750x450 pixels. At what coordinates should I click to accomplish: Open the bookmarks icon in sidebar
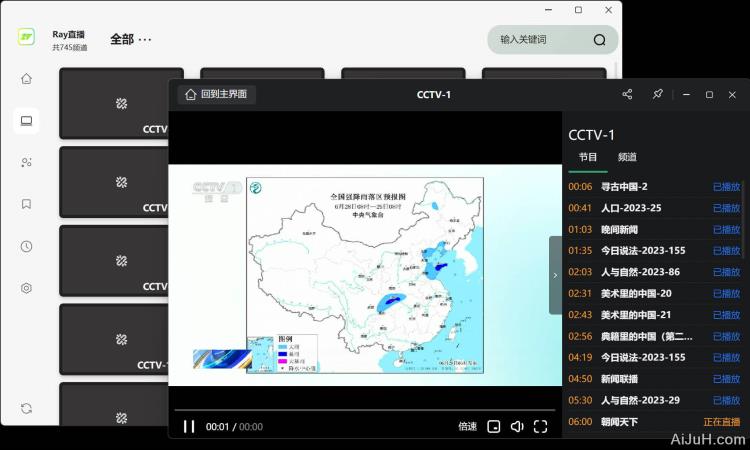pos(26,204)
